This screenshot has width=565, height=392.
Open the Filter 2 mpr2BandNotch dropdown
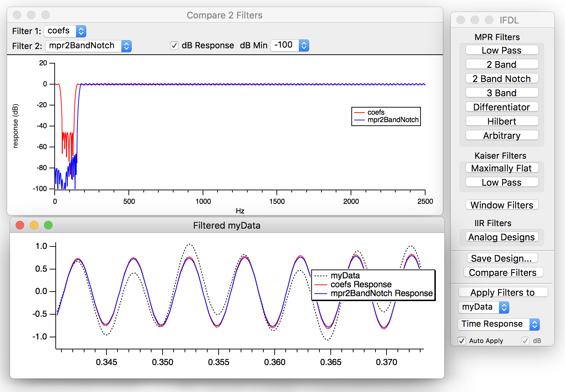88,46
